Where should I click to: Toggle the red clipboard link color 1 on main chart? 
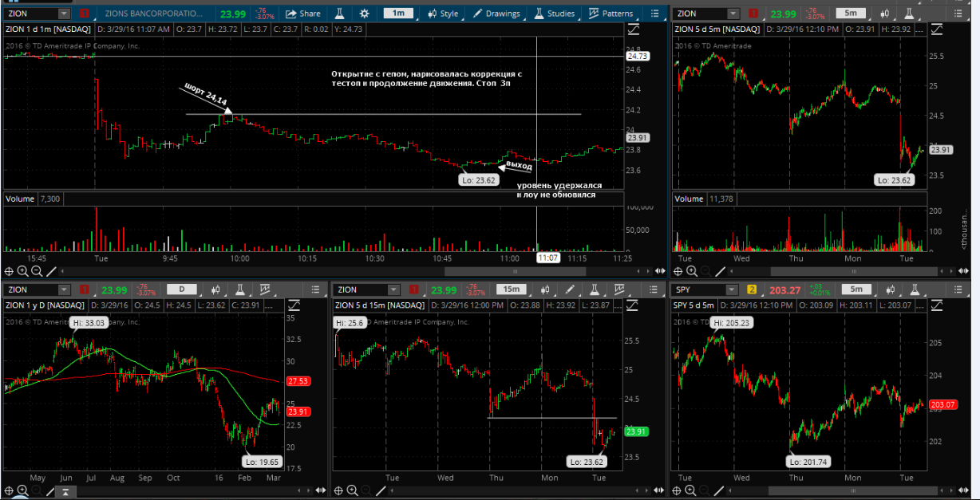coord(85,14)
